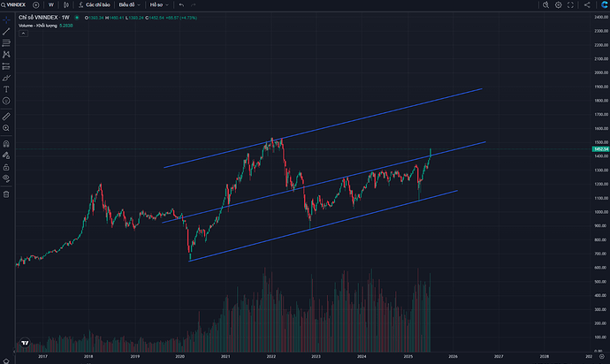Click the 500.00 price axis label

[x=602, y=282]
